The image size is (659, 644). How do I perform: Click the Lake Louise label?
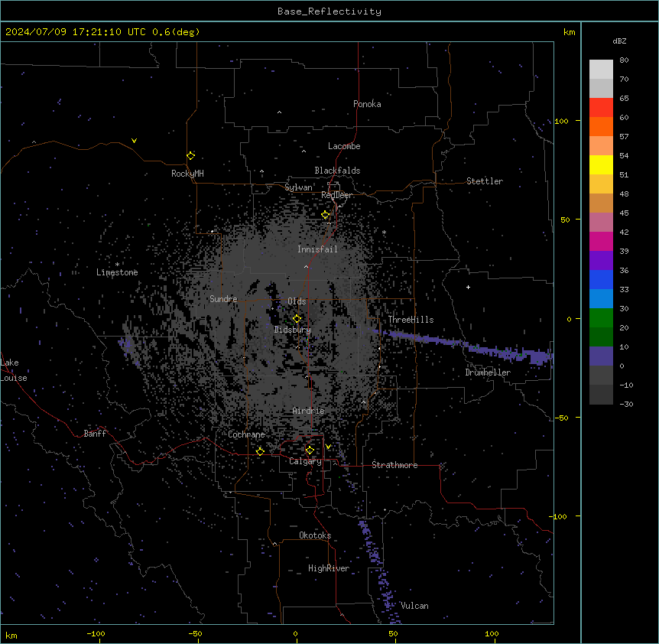pos(14,370)
